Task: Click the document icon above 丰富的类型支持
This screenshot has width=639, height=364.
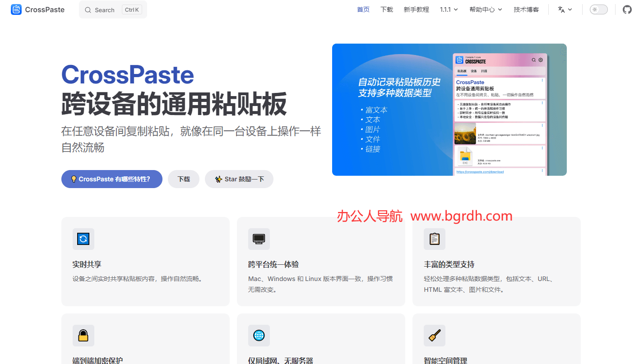Action: 434,239
